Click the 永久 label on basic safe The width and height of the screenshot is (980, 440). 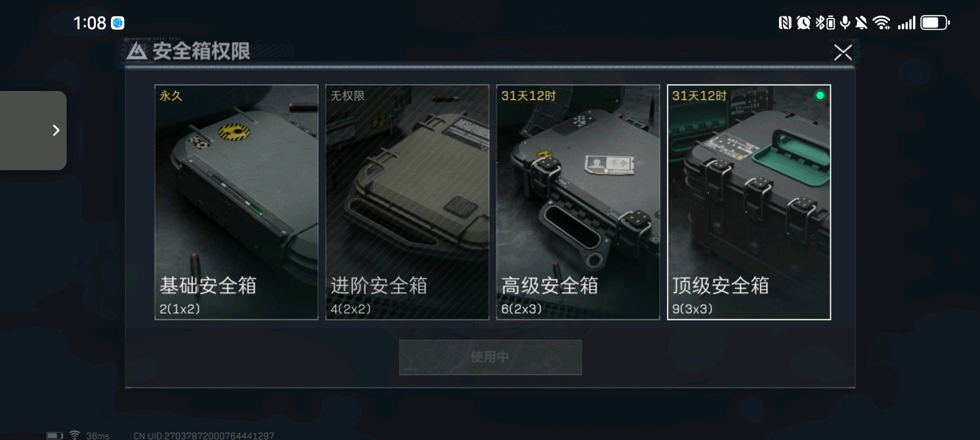170,96
